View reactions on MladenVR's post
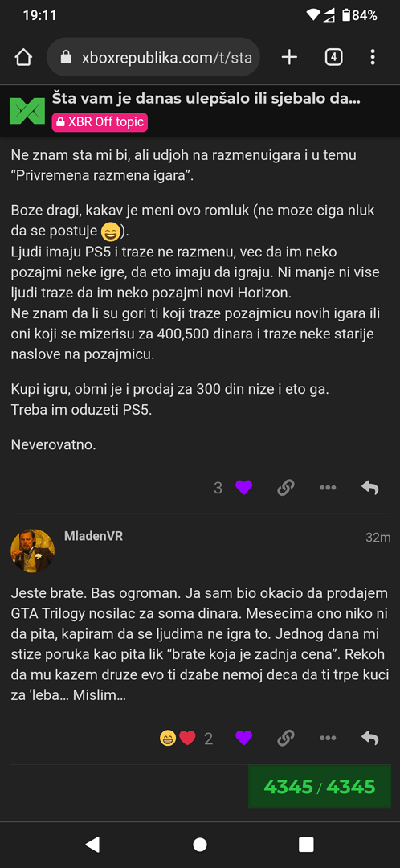The width and height of the screenshot is (400, 868). click(x=186, y=739)
